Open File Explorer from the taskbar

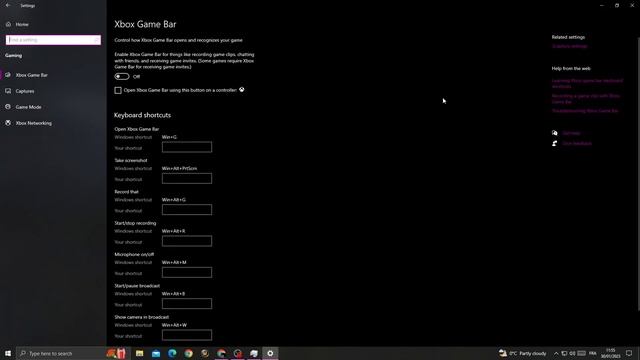click(140, 353)
